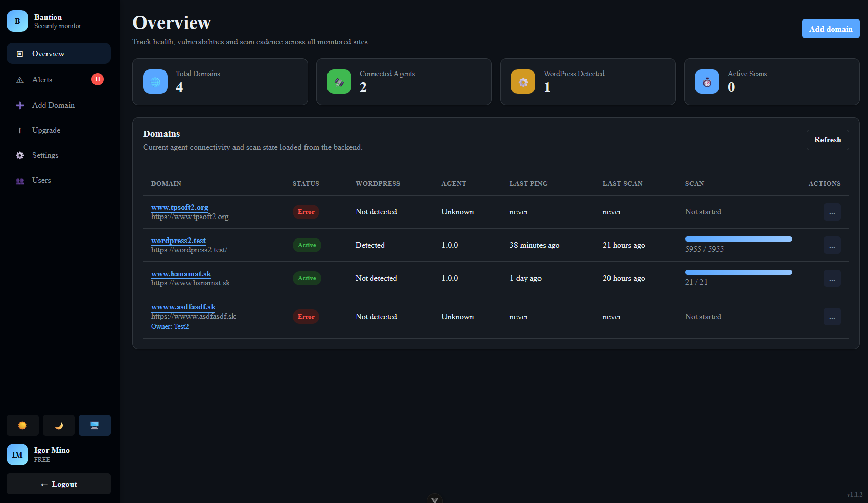The height and width of the screenshot is (503, 868).
Task: Click the Active Scans stopwatch icon
Action: click(x=707, y=82)
